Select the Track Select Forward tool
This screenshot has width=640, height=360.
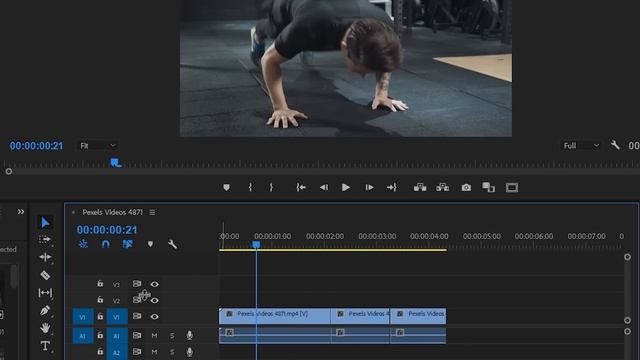[45, 240]
